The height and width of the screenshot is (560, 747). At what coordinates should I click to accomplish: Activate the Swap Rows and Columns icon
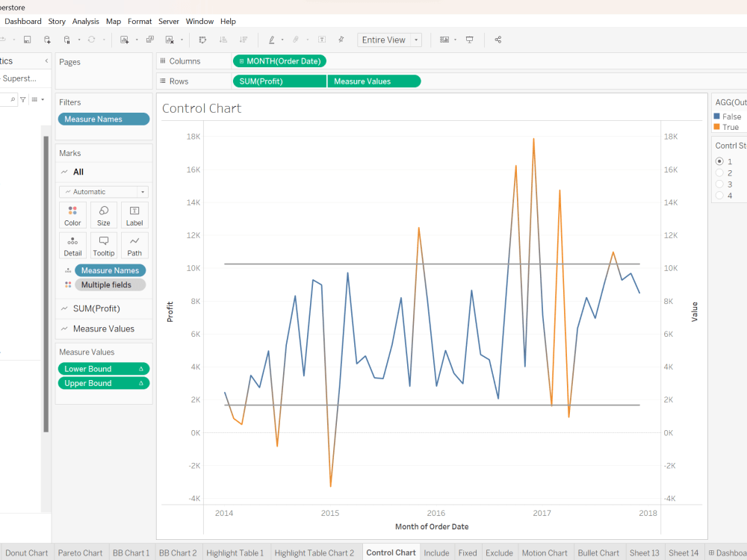[x=202, y=39]
